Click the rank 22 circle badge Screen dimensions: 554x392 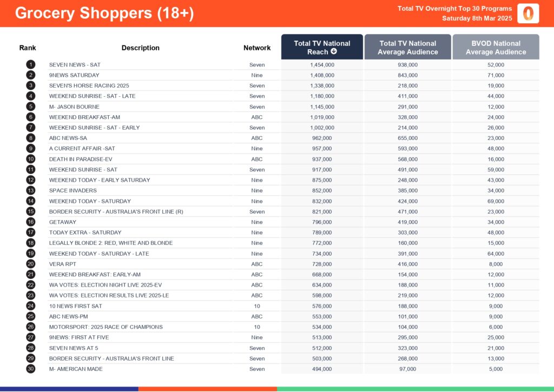click(x=31, y=285)
